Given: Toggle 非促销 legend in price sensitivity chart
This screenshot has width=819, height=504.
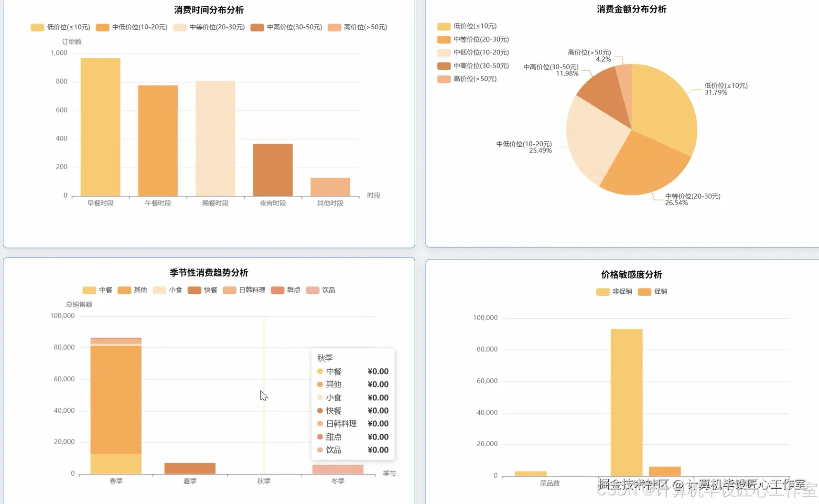Looking at the screenshot, I should (614, 292).
